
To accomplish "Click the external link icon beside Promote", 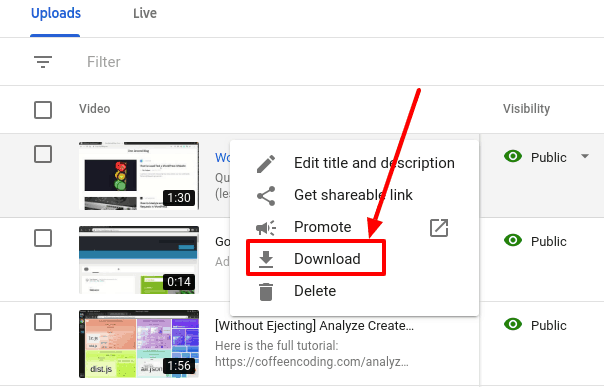I will (439, 228).
